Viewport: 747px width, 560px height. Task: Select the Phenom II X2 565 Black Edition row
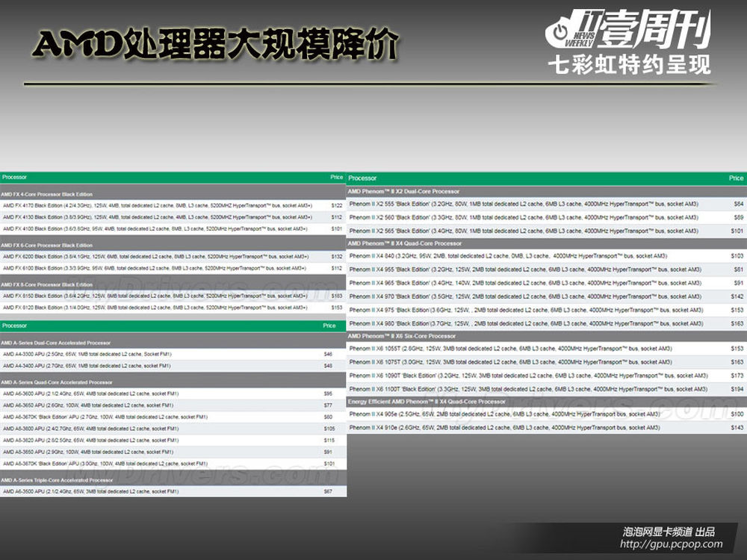(x=547, y=231)
